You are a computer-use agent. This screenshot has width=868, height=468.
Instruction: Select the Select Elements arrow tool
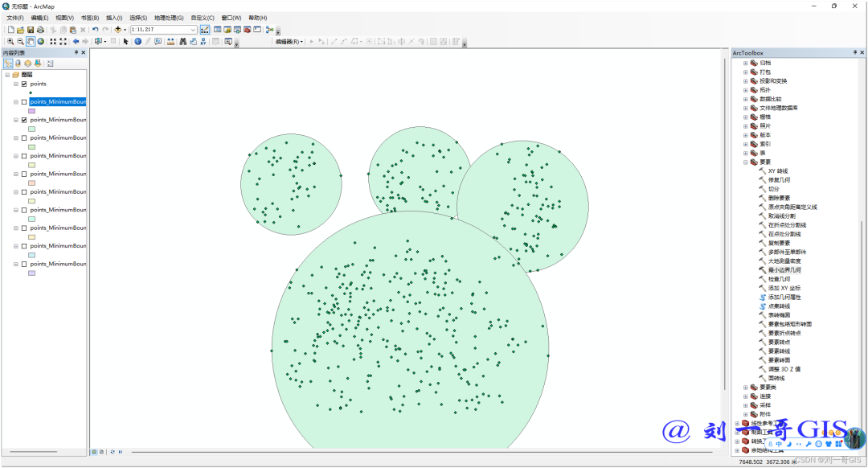tap(125, 42)
